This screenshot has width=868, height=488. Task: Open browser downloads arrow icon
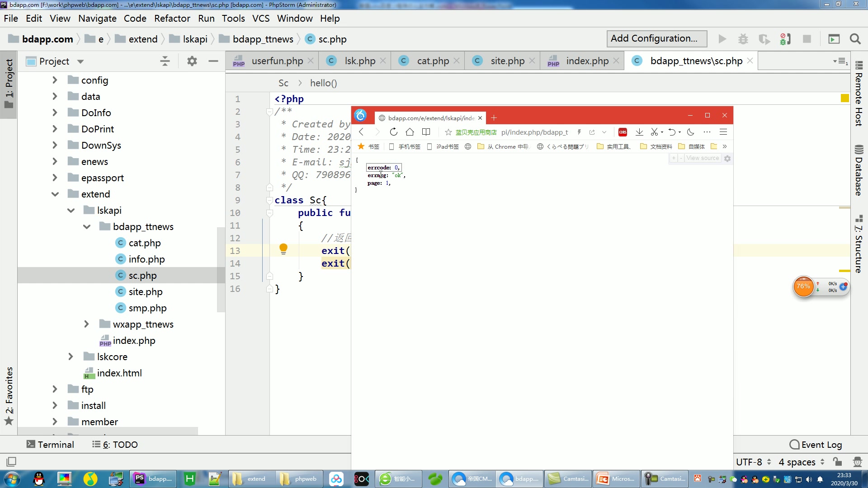click(x=639, y=132)
